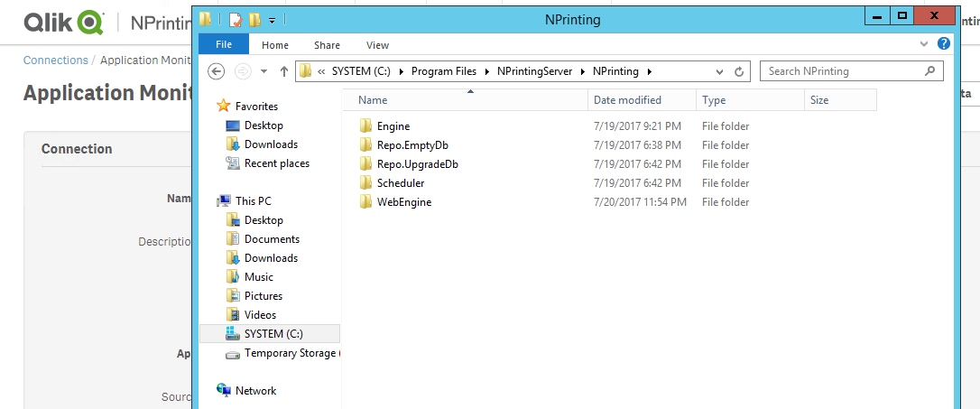Image resolution: width=980 pixels, height=409 pixels.
Task: Minimize the NPrinting explorer window
Action: click(x=877, y=15)
